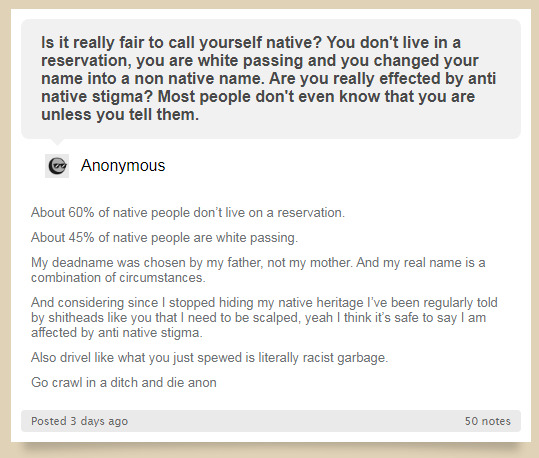Click the question line starting 'native stigma? Most people'
Screen dimensions: 539x458
pyautogui.click(x=258, y=96)
